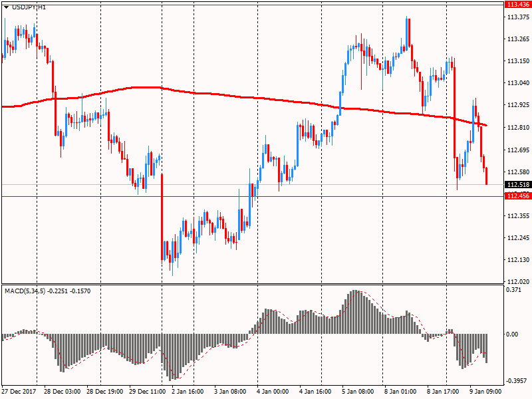532x399 pixels.
Task: Click the 9 Jan 09:00 time label
Action: tap(485, 391)
